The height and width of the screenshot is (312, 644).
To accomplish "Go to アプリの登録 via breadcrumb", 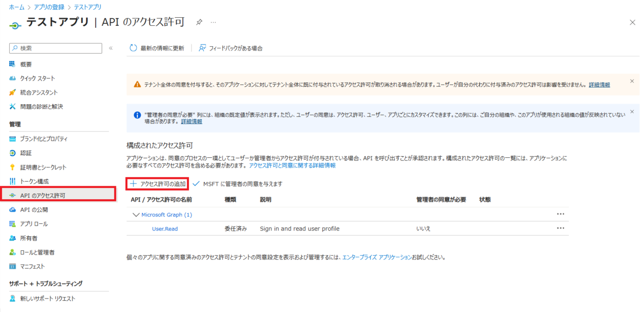I will 49,8.
